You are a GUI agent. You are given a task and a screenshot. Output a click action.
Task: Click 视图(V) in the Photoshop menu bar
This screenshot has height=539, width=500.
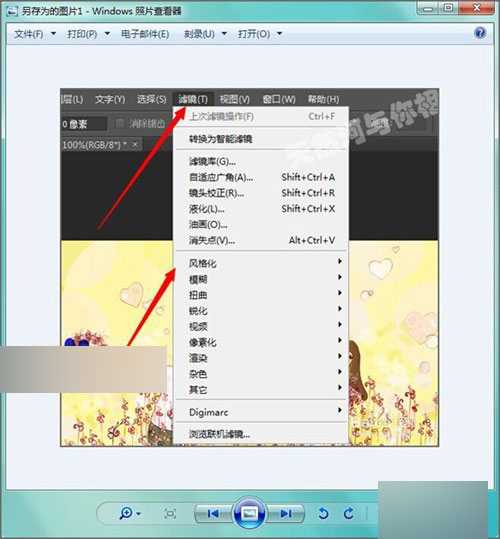pyautogui.click(x=235, y=99)
